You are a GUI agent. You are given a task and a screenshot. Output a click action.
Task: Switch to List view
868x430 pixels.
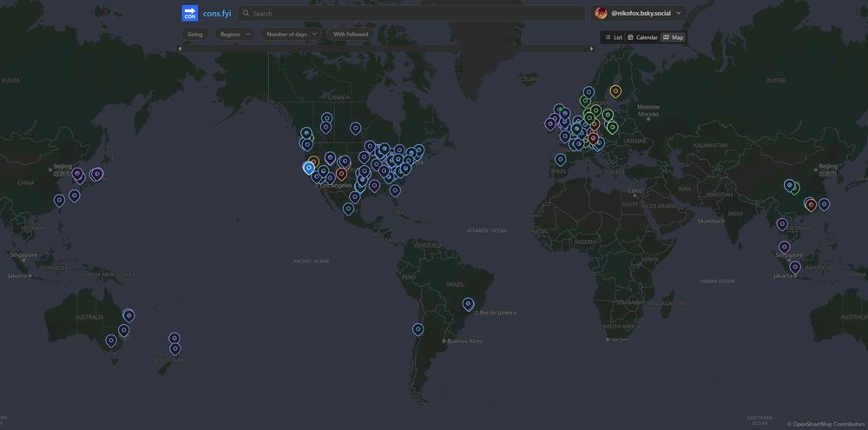614,37
